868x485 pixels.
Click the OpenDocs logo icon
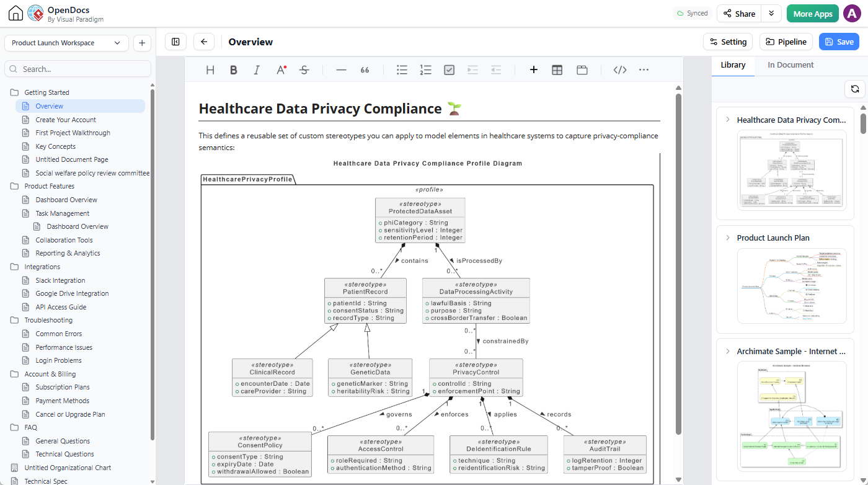pos(35,14)
